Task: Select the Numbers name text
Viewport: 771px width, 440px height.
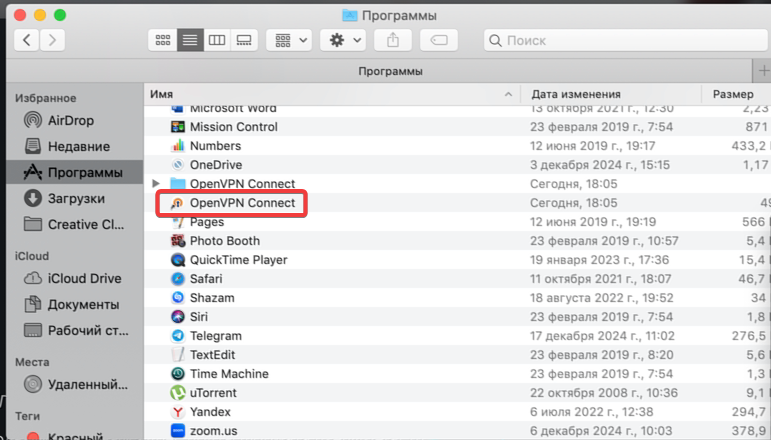Action: pos(215,146)
